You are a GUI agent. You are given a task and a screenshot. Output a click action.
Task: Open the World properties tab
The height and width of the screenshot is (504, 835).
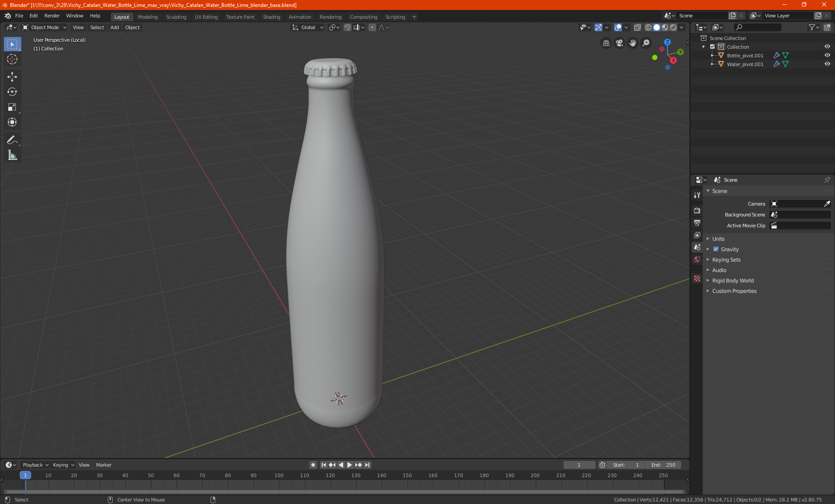[697, 259]
